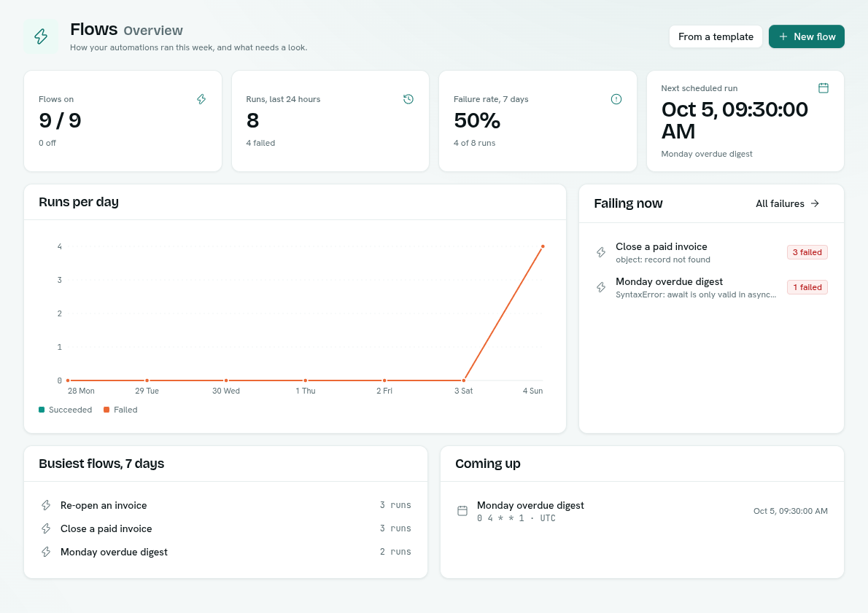Click the 50% failure rate value
This screenshot has height=613, width=868.
click(476, 120)
